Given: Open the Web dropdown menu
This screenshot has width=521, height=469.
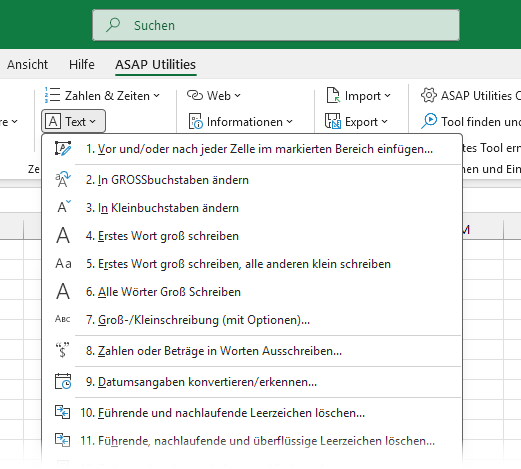Looking at the screenshot, I should [214, 96].
